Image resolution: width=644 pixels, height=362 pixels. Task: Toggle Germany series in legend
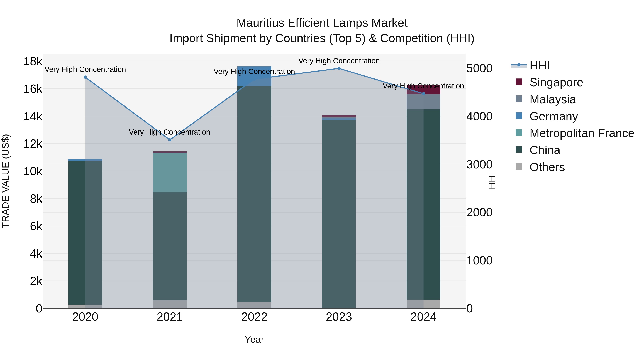point(547,116)
